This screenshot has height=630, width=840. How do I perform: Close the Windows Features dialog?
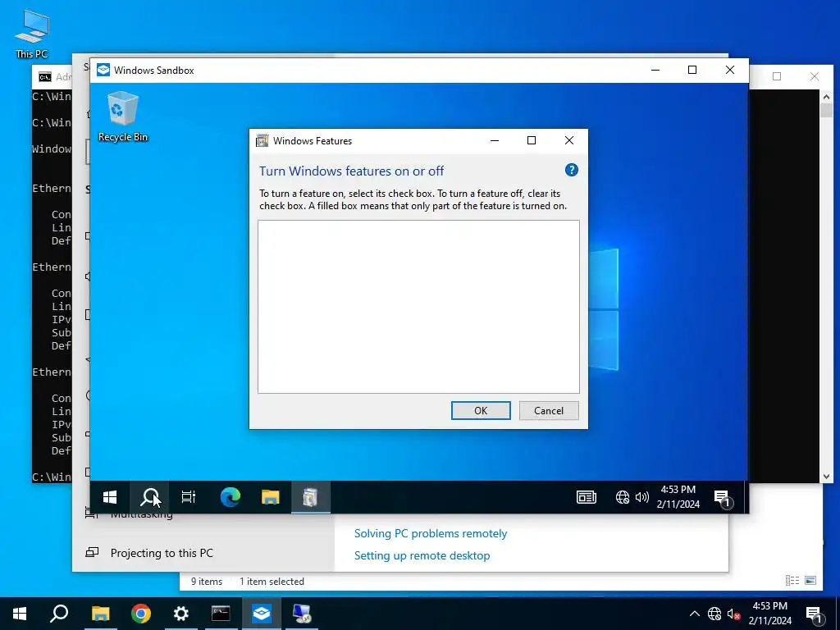click(569, 140)
